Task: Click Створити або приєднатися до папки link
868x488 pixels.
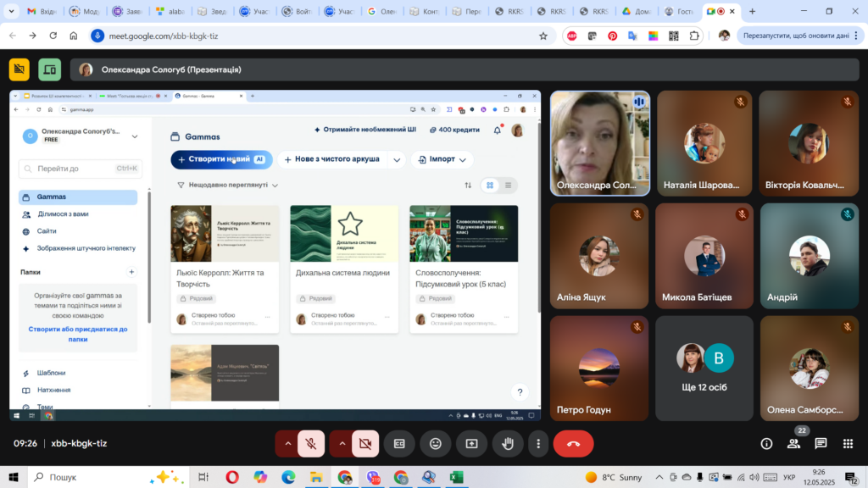Action: [78, 334]
